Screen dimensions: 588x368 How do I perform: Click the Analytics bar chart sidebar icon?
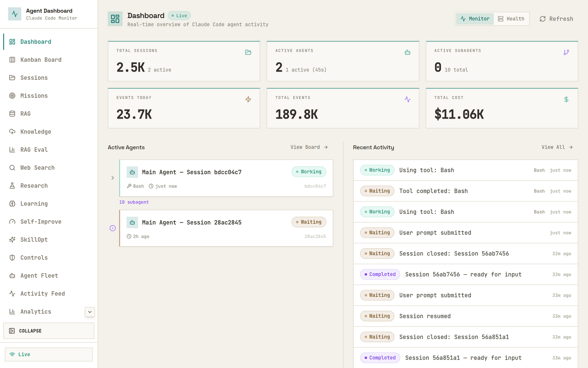point(12,312)
